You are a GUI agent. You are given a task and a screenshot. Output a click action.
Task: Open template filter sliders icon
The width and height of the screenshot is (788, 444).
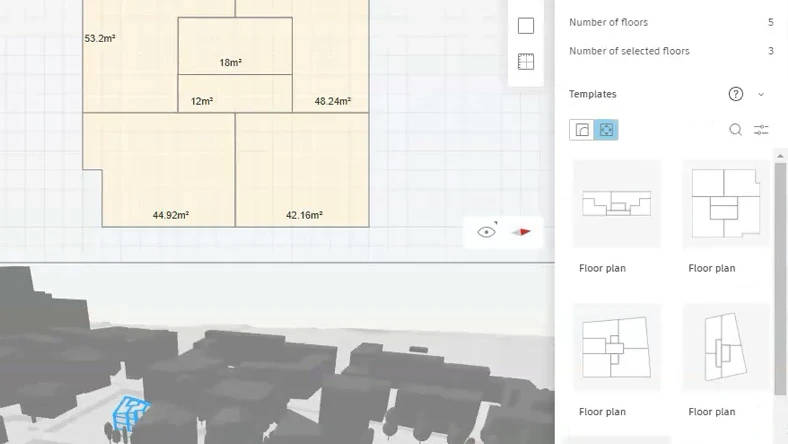(x=761, y=130)
